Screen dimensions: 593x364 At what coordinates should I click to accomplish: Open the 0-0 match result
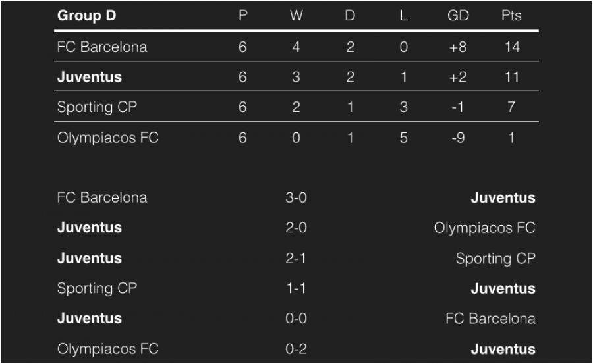(x=296, y=319)
